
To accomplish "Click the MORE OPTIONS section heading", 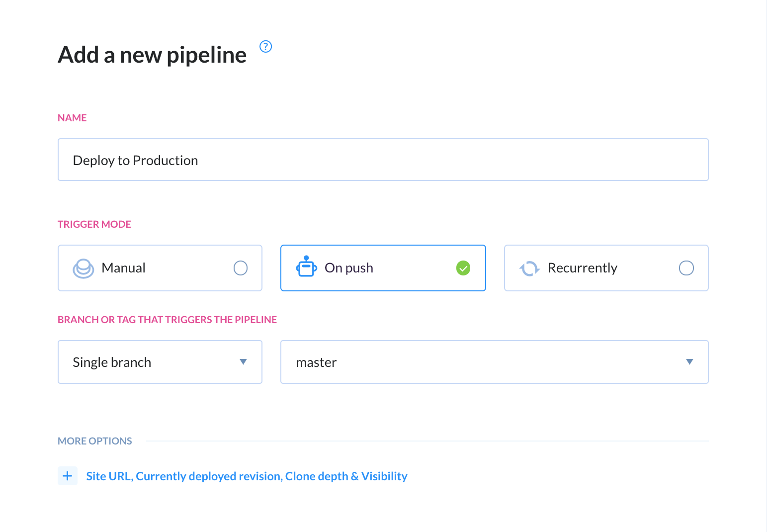I will point(95,441).
